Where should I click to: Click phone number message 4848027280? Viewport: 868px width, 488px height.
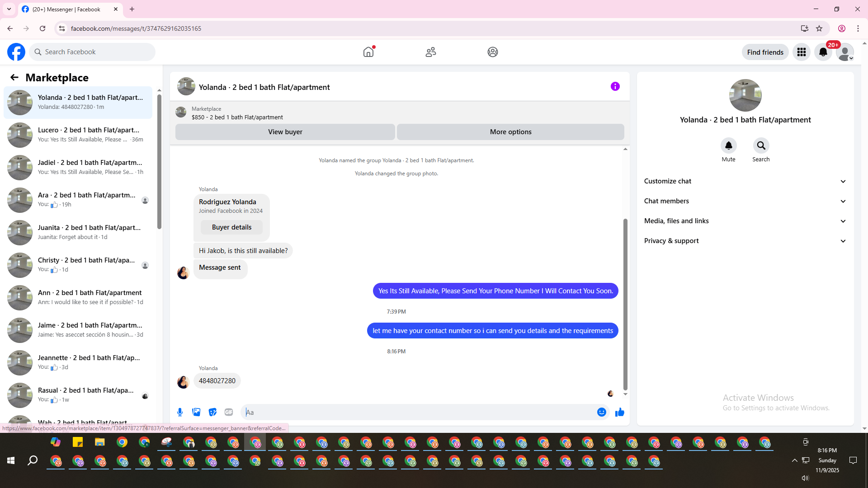(217, 381)
